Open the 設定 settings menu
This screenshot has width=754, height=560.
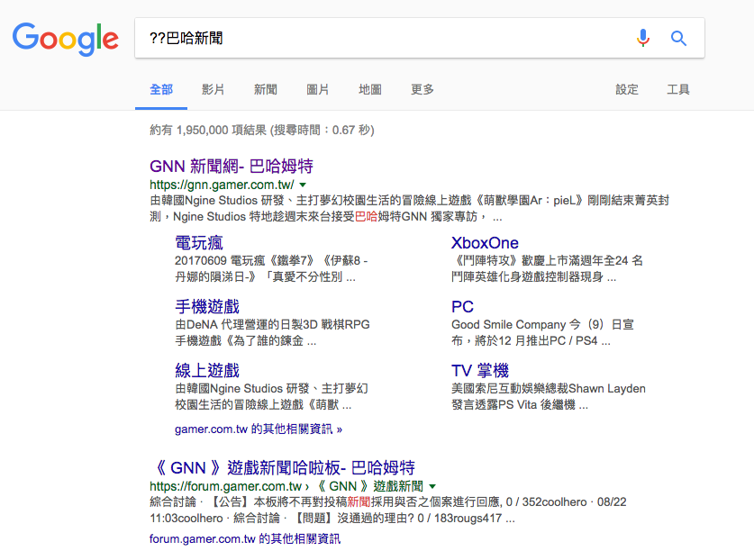pyautogui.click(x=627, y=90)
